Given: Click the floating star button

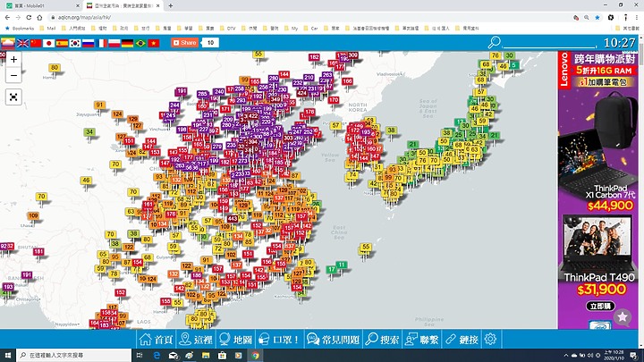Looking at the screenshot, I should coord(623,319).
